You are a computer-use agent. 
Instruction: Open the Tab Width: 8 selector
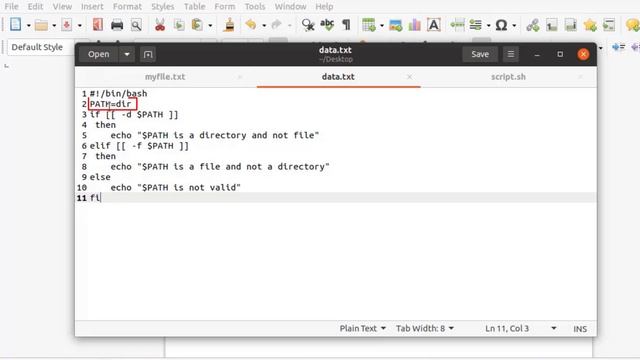coord(424,329)
